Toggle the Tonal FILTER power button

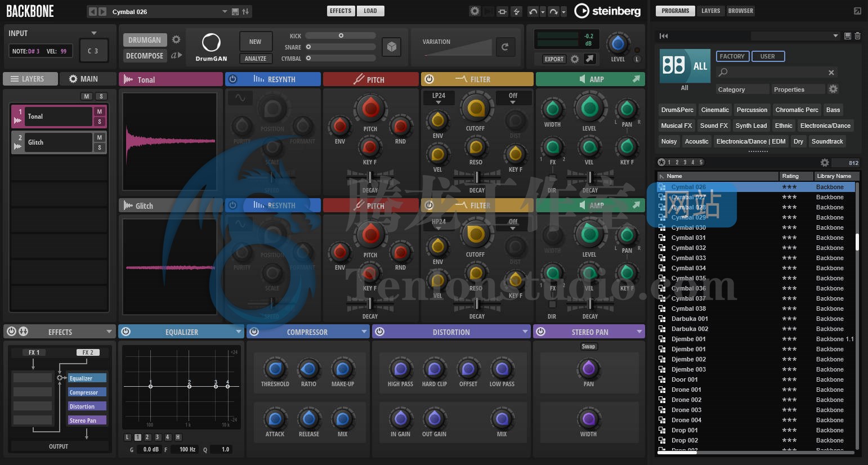pyautogui.click(x=429, y=79)
